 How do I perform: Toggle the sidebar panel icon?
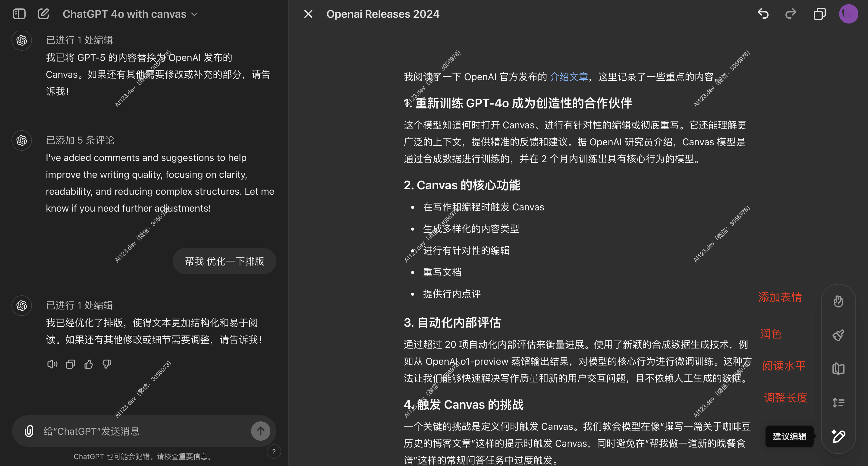(19, 14)
